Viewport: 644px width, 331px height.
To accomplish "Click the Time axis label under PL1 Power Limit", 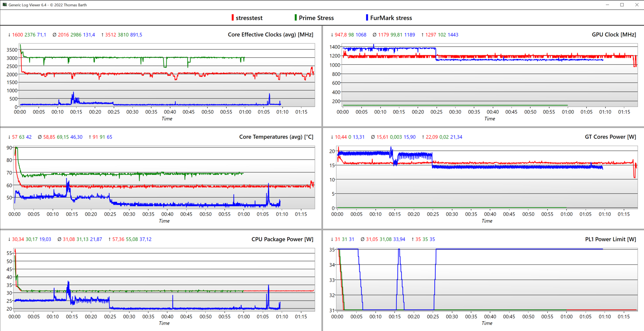I will 487,323.
